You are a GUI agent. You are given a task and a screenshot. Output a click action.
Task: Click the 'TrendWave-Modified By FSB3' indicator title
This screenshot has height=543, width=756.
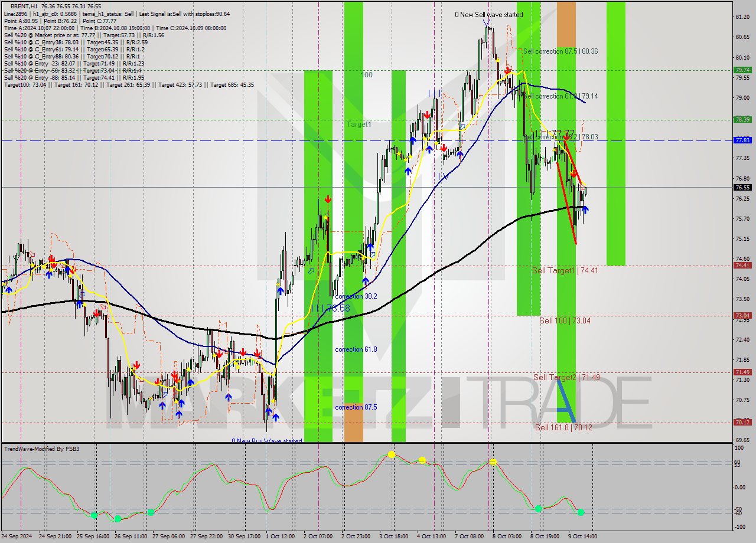pos(42,449)
